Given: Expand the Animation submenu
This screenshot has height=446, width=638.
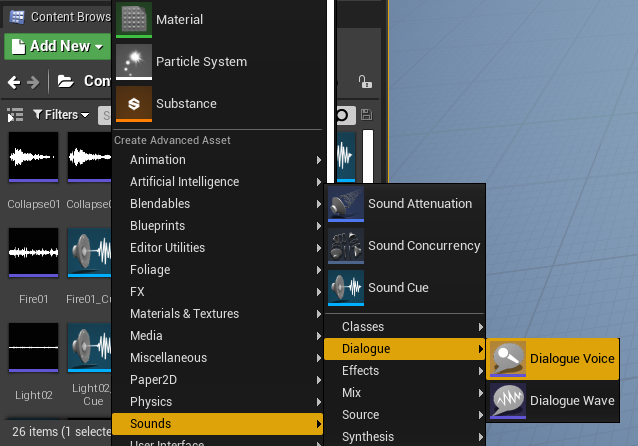Looking at the screenshot, I should pos(218,160).
